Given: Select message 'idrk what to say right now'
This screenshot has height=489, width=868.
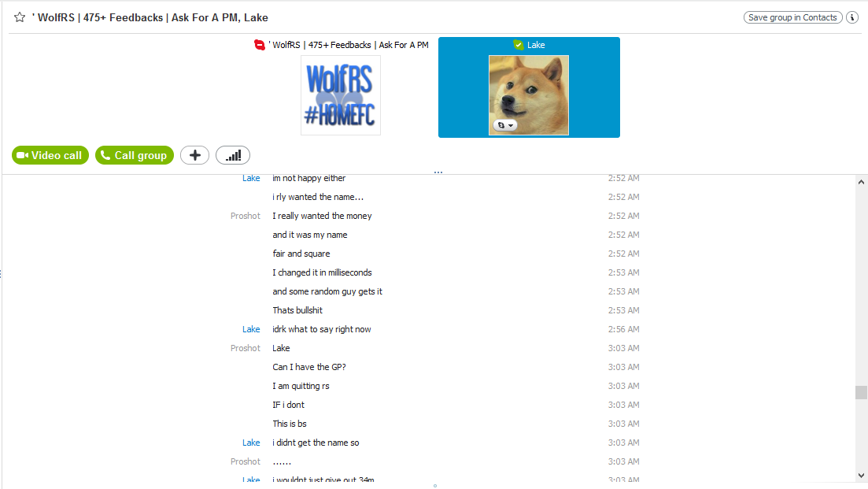Looking at the screenshot, I should [322, 329].
